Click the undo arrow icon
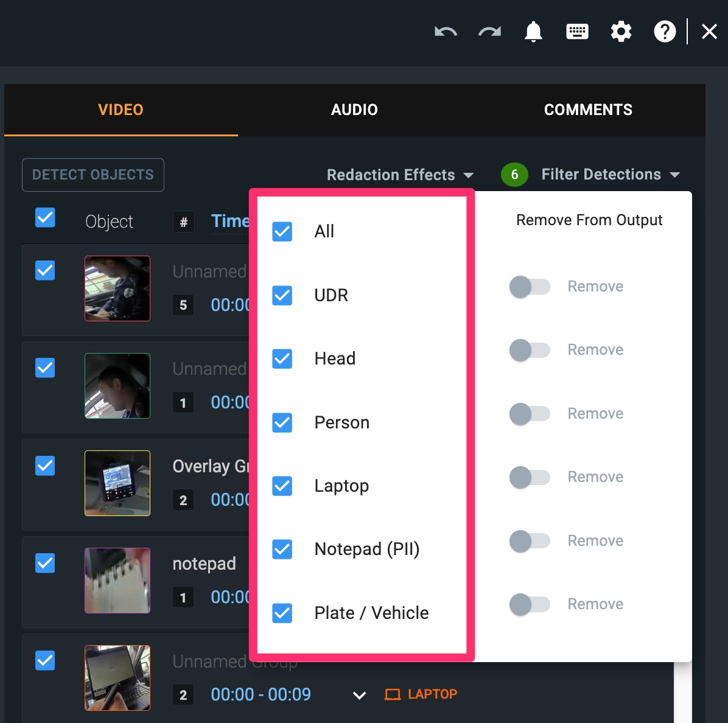728x723 pixels. (x=446, y=32)
